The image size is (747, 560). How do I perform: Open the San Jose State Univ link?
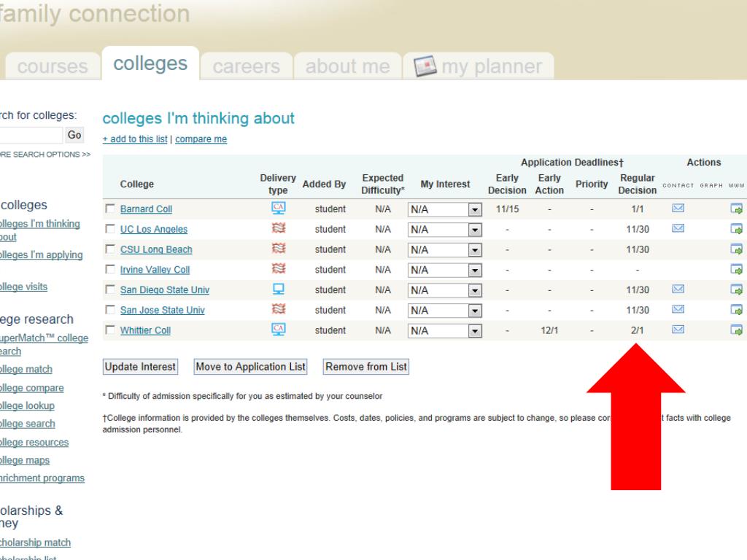coord(163,310)
